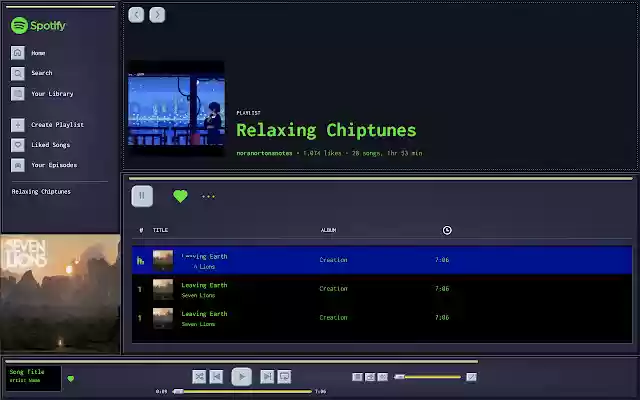Adjust the volume slider
Image resolution: width=640 pixels, height=400 pixels.
[428, 377]
